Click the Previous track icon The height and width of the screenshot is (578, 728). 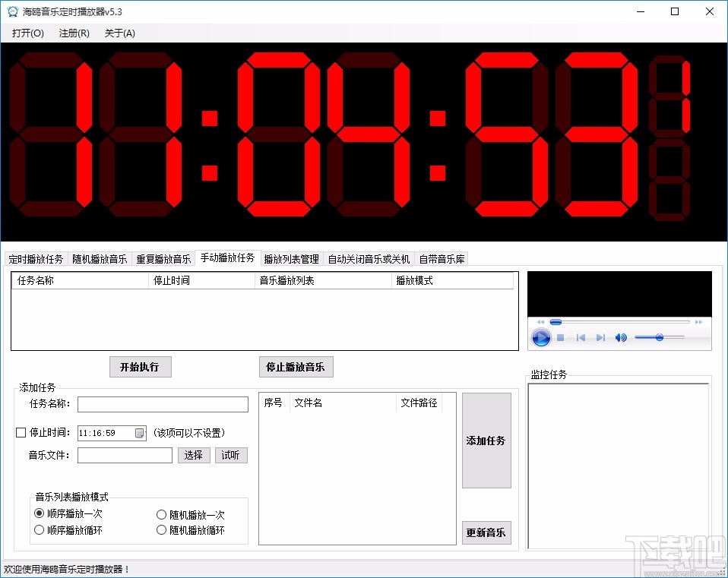click(581, 337)
